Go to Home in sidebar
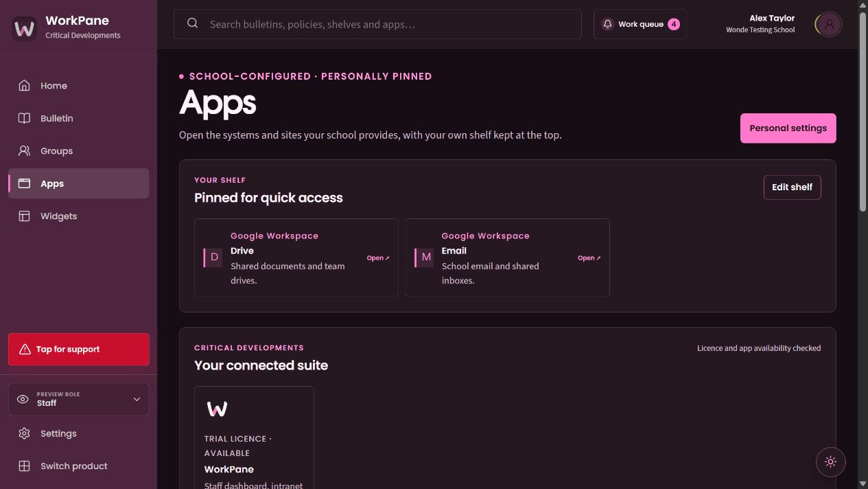This screenshot has width=868, height=489. pyautogui.click(x=78, y=86)
